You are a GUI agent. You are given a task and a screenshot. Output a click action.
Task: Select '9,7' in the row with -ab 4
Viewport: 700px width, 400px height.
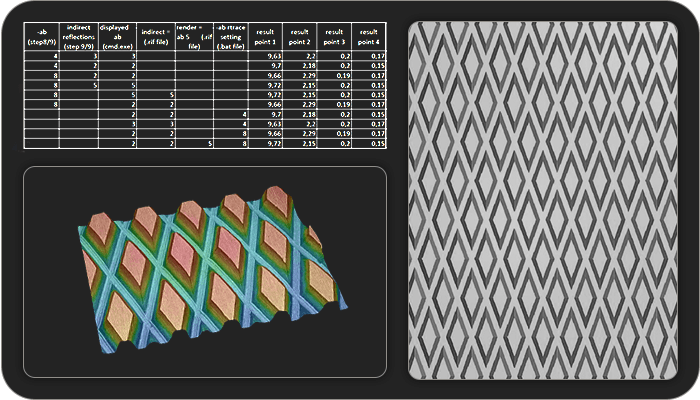276,66
